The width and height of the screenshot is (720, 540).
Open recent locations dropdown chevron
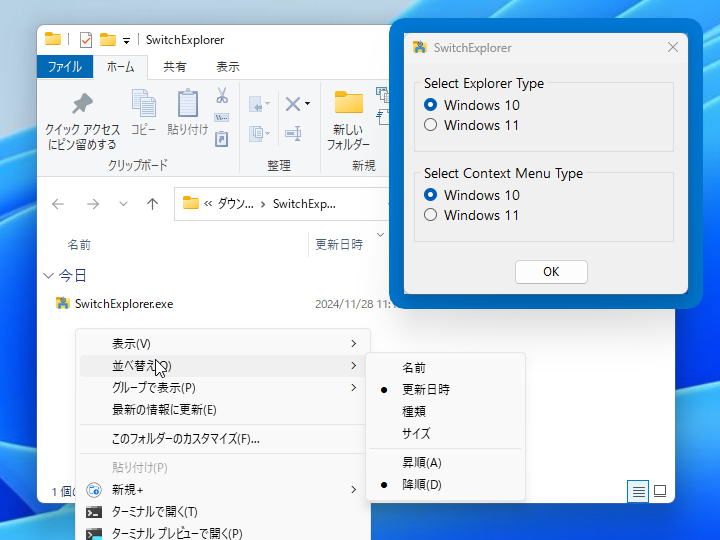123,203
